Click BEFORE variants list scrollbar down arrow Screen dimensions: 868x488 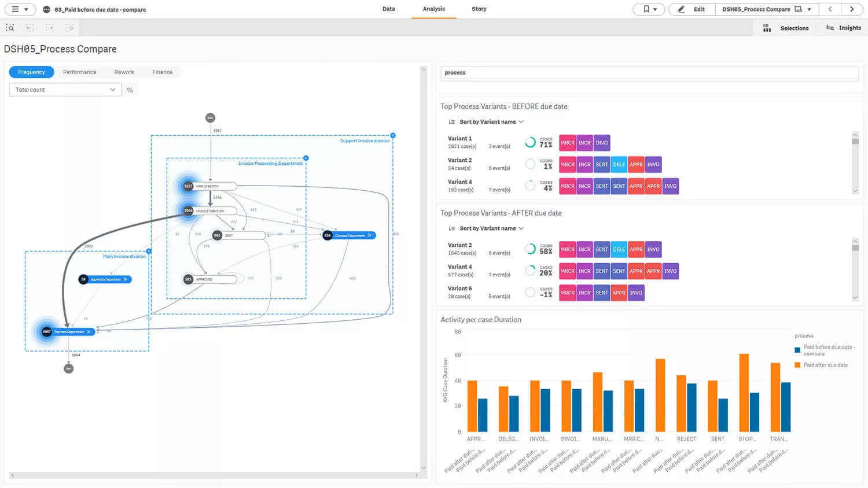(855, 191)
